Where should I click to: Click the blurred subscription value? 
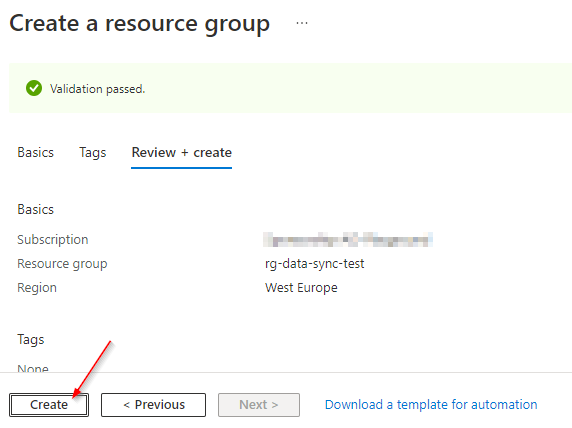click(348, 240)
